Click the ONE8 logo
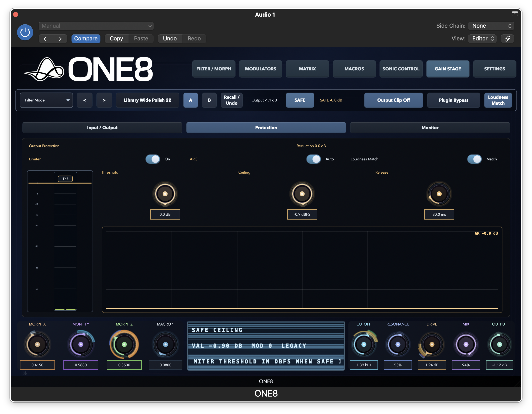 coord(88,69)
